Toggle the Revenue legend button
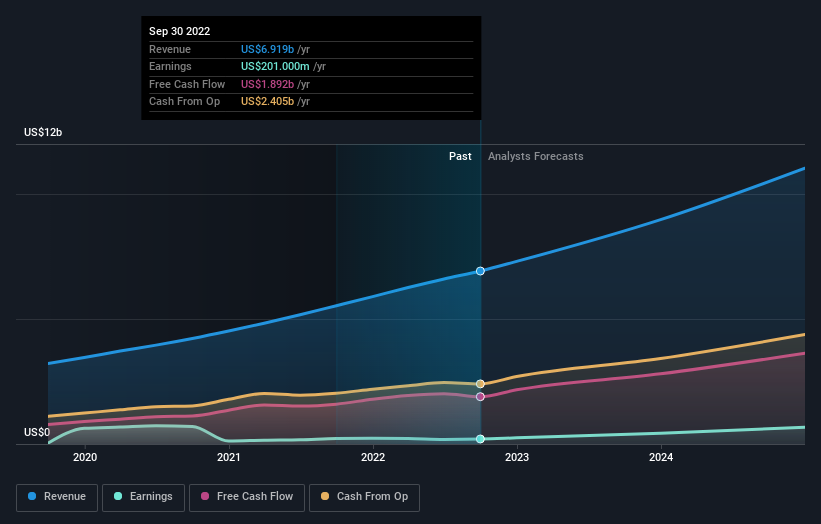The image size is (821, 524). pos(57,497)
